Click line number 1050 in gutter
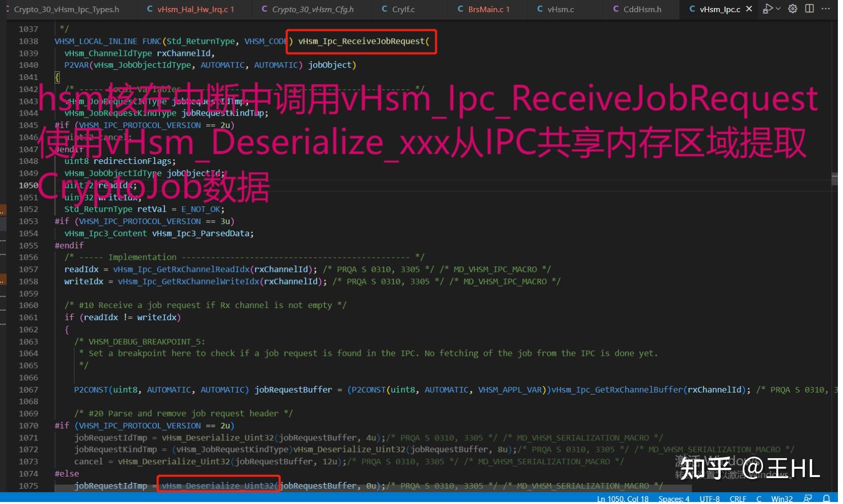Screen dimensions: 843x504 28,185
